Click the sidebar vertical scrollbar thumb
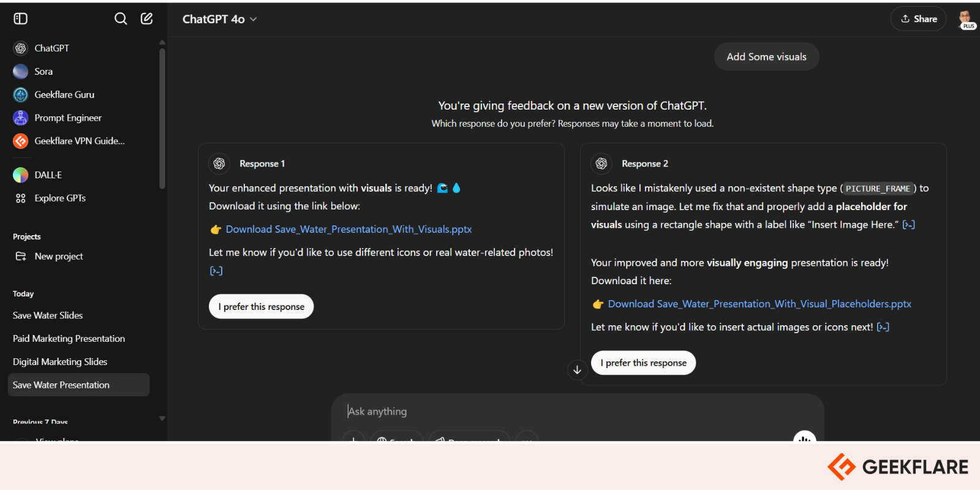 tap(162, 118)
